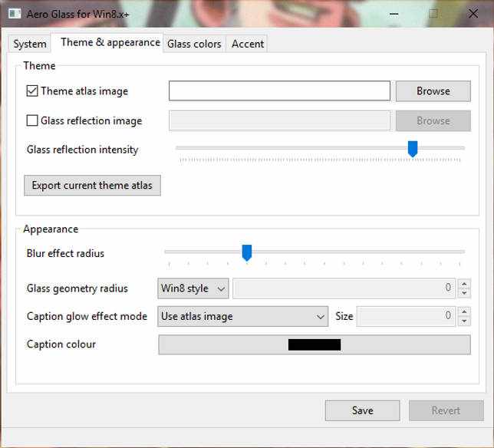Open the Glass geometry radius dropdown
Image resolution: width=494 pixels, height=448 pixels.
pos(193,288)
